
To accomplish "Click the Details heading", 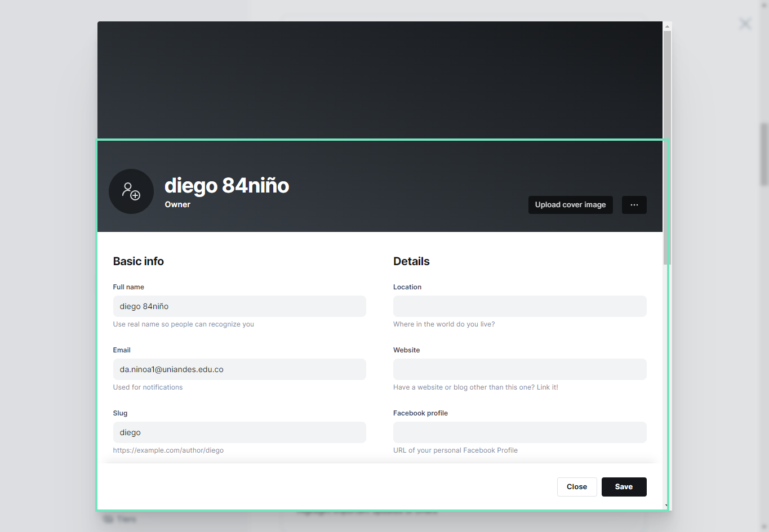I will pyautogui.click(x=411, y=261).
